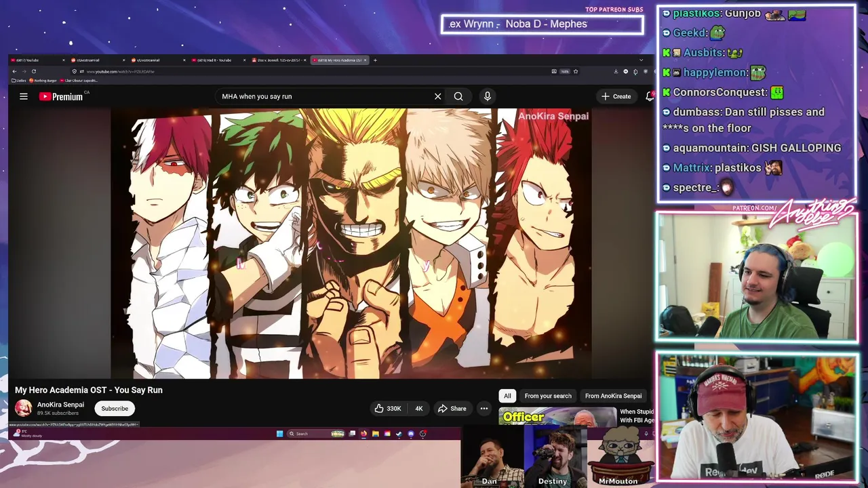Open the When Stupid With FBI video title
This screenshot has height=488, width=868.
click(637, 415)
